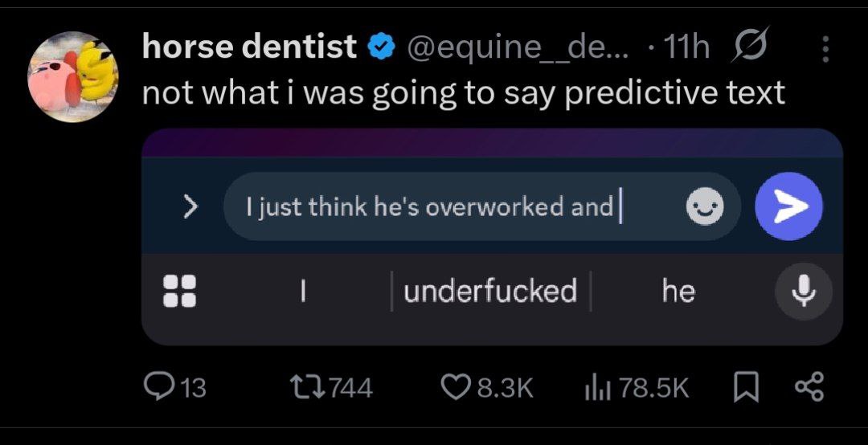Tap the microphone voice input icon
This screenshot has height=445, width=868.
(x=804, y=291)
